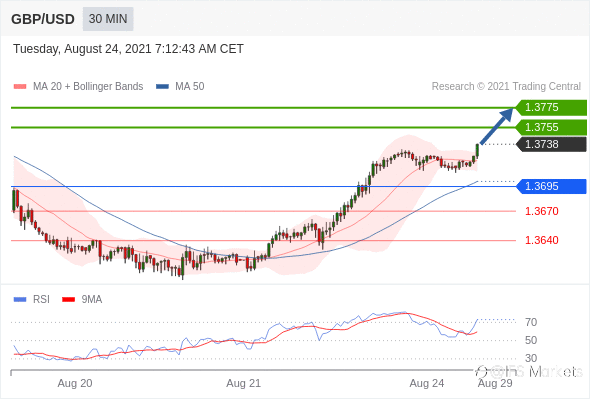Click the Tuesday, August 24, 2021 timestamp

[x=128, y=49]
